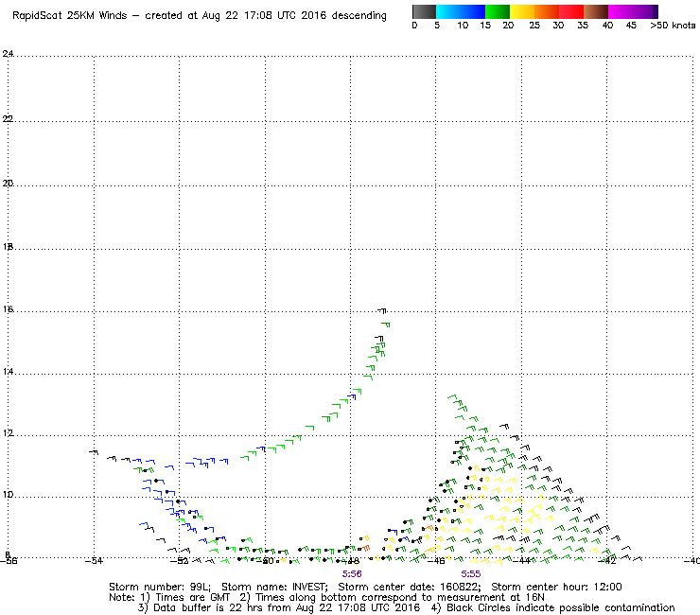
Task: Click the dark purple >50 knots swatch
Action: (656, 11)
